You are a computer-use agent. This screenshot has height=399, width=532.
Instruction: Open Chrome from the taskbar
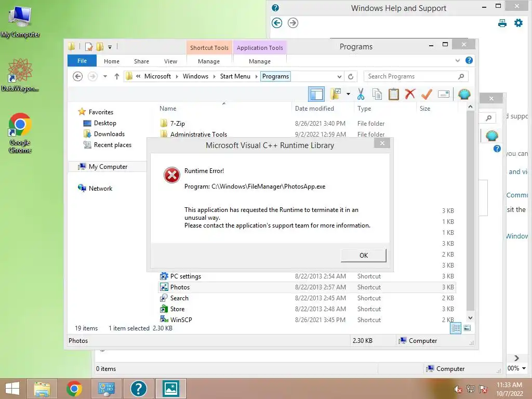coord(74,389)
